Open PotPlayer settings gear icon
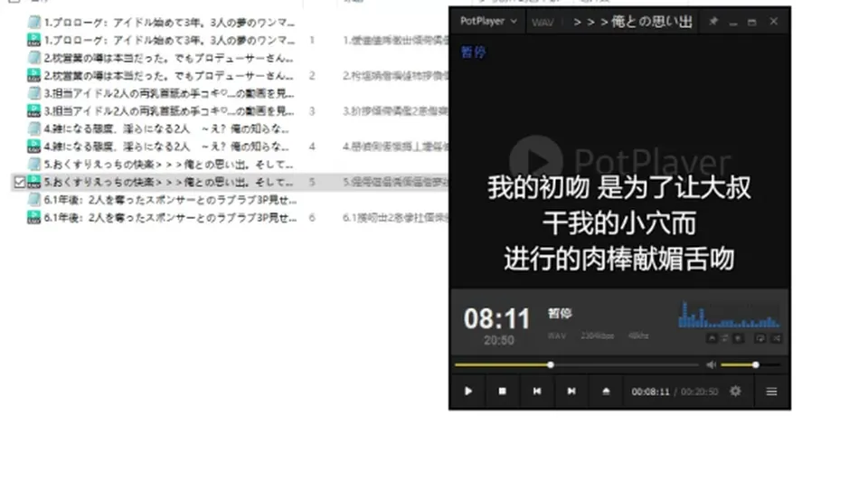Viewport: 868px width, 492px height. tap(735, 392)
